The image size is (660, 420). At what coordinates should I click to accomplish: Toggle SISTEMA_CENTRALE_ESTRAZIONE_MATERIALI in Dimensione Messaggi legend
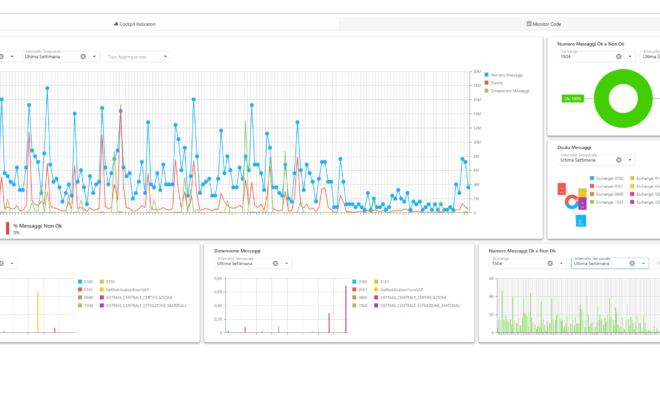click(417, 306)
